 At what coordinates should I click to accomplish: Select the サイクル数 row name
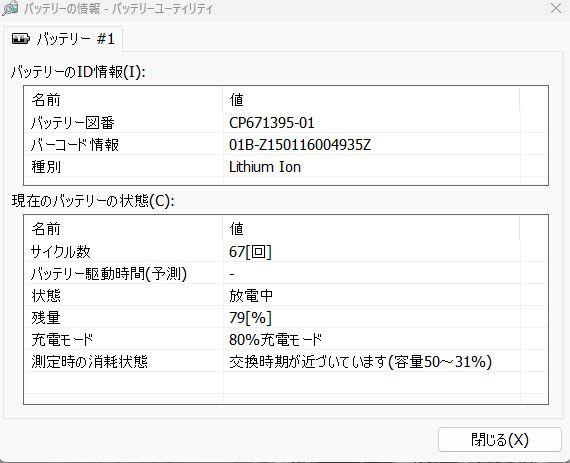61,252
